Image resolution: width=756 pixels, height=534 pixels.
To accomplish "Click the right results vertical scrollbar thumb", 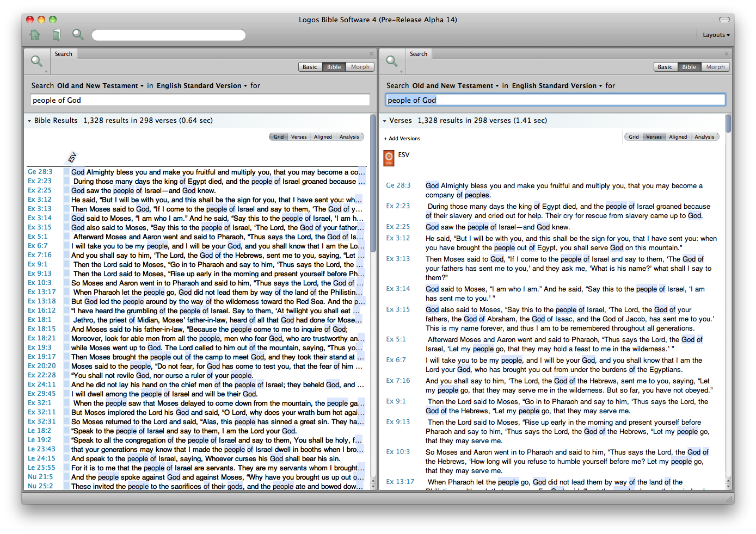I will tap(728, 124).
